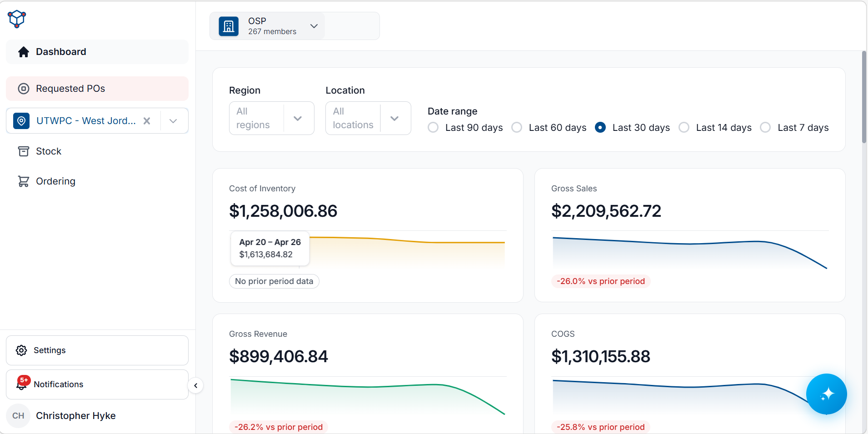
Task: Select the Last 14 days option
Action: click(x=715, y=128)
